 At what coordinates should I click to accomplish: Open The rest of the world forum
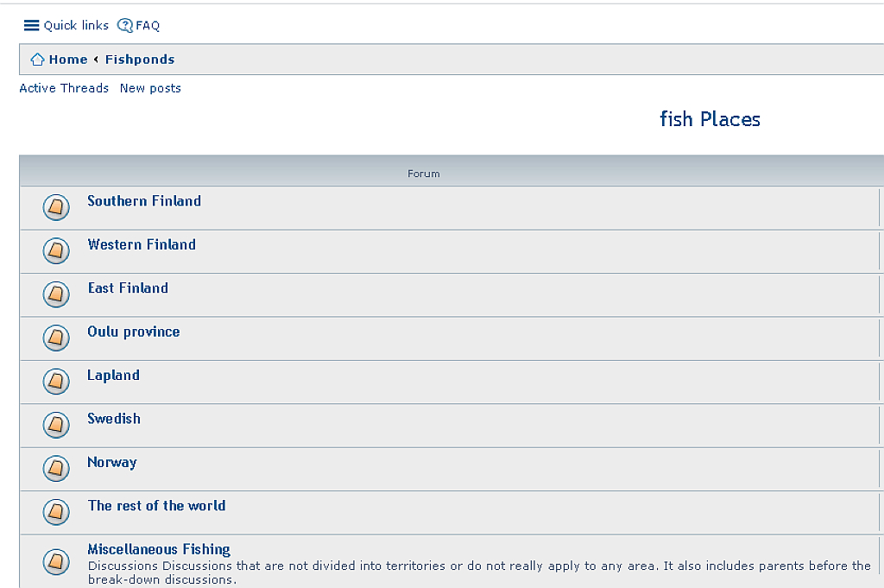[x=156, y=506]
